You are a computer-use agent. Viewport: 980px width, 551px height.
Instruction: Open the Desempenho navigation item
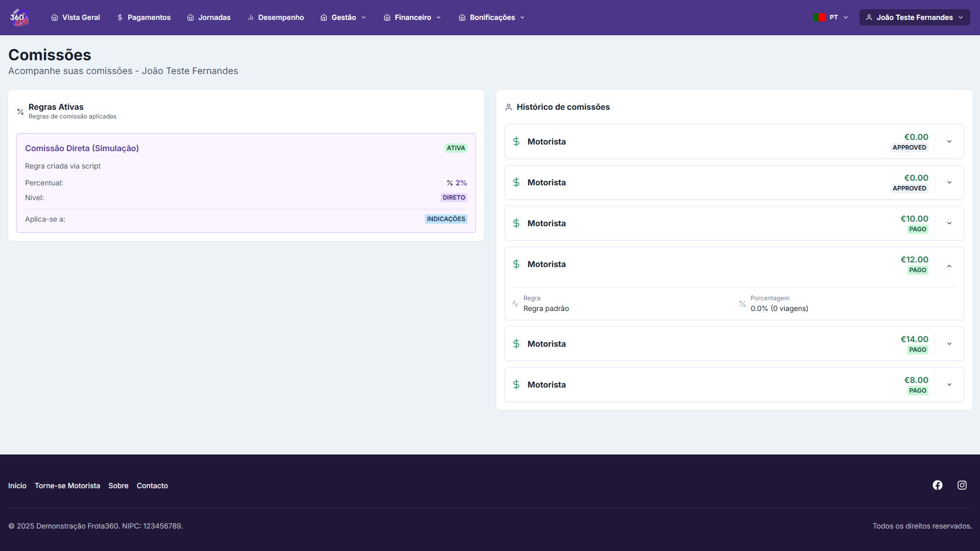pos(275,17)
